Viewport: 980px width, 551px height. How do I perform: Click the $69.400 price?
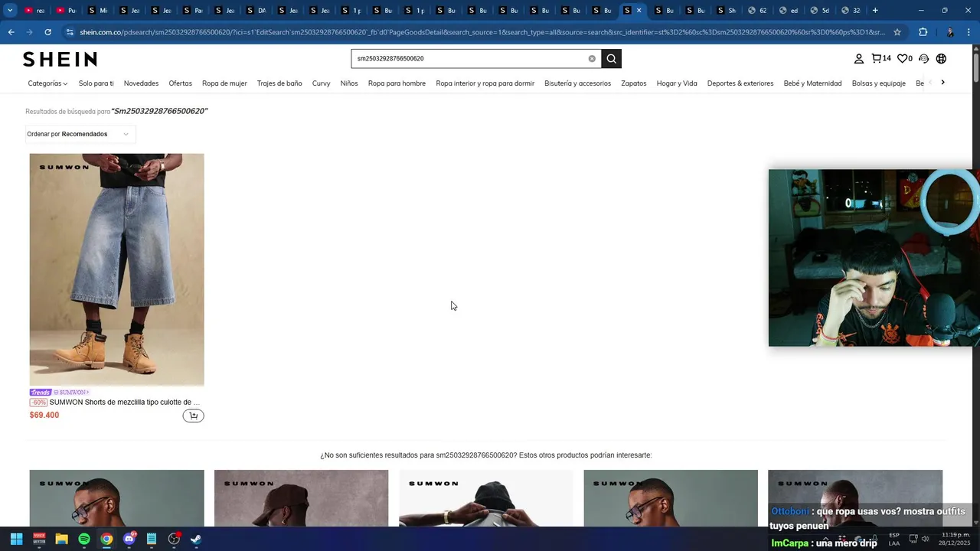pyautogui.click(x=44, y=416)
